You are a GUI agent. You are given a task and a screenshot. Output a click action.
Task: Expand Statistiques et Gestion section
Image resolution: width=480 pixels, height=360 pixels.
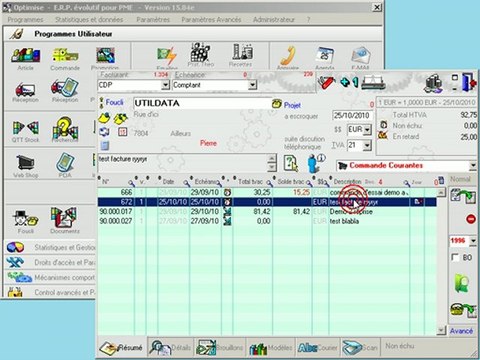(50, 247)
